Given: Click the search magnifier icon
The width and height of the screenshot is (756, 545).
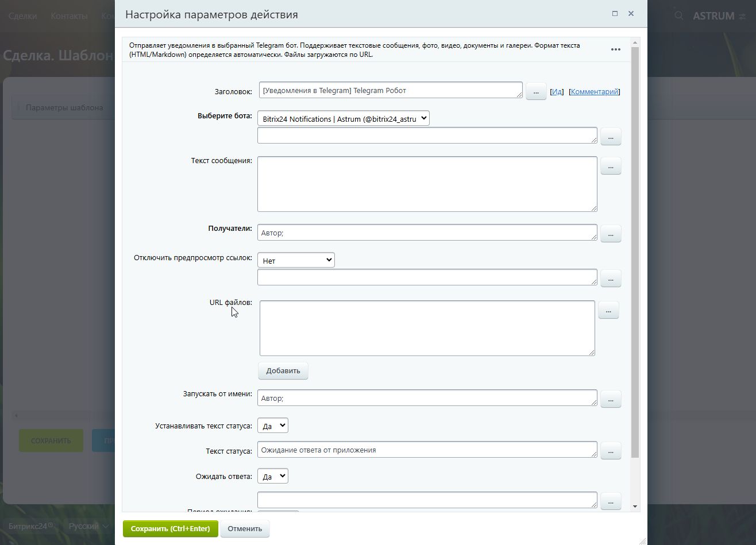Looking at the screenshot, I should 678,16.
